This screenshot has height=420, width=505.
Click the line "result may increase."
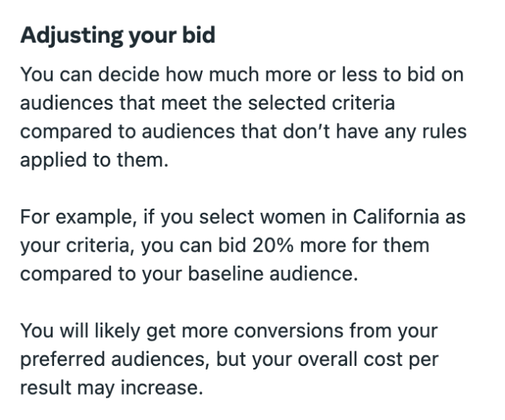coord(111,388)
